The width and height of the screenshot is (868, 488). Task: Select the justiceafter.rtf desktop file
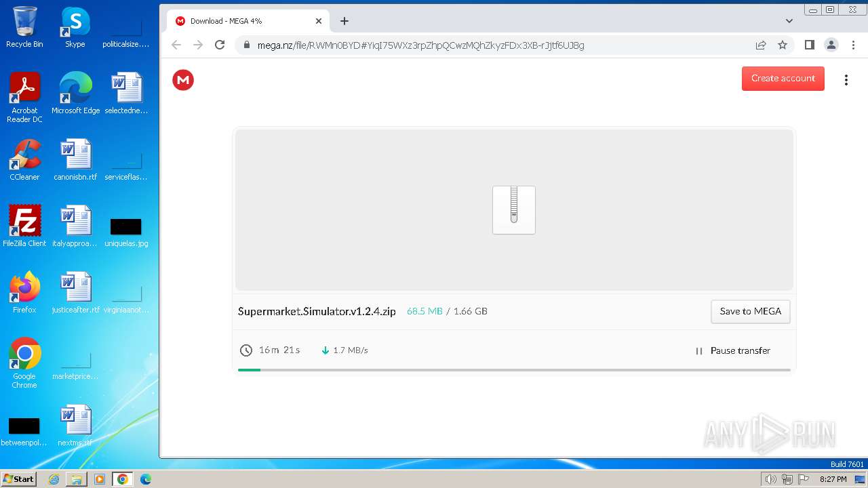[x=75, y=293]
